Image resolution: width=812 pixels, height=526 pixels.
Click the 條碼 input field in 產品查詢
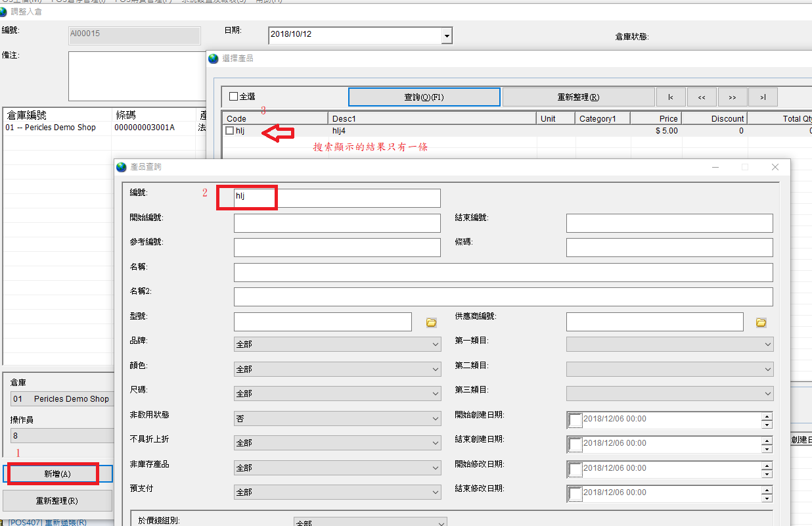click(x=669, y=247)
